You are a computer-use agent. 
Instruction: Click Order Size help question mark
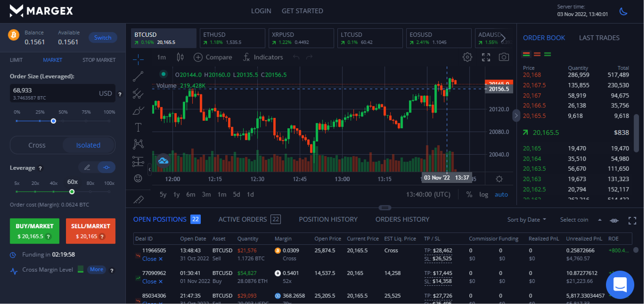coord(120,94)
